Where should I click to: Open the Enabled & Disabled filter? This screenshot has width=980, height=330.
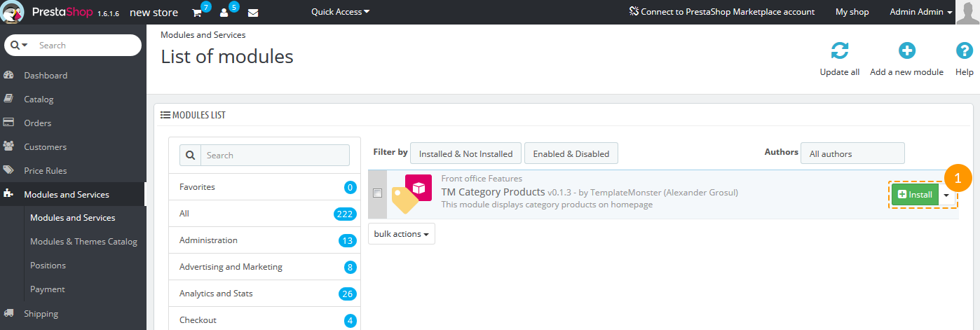[571, 153]
